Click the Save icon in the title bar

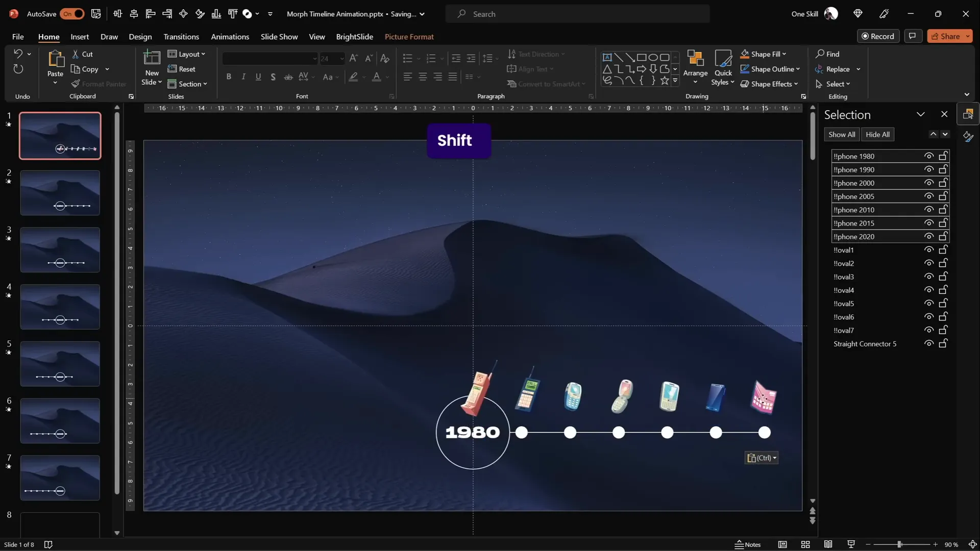96,14
